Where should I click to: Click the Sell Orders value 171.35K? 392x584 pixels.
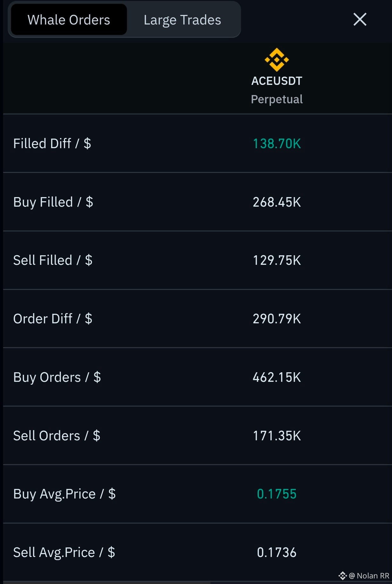coord(277,436)
